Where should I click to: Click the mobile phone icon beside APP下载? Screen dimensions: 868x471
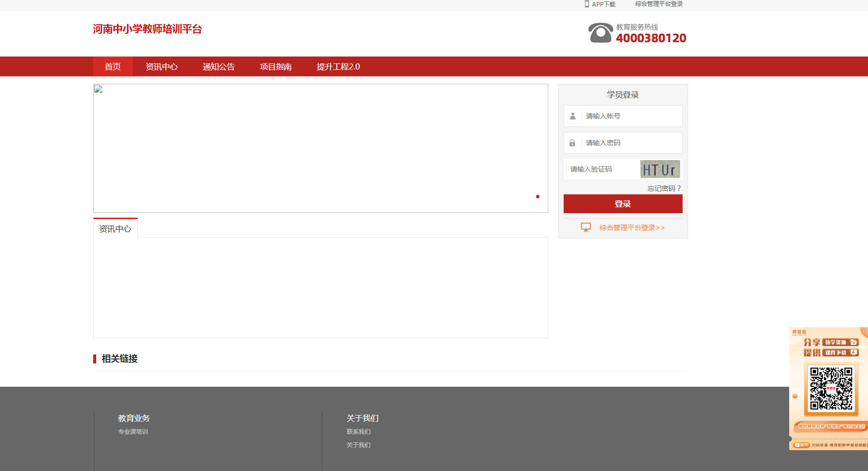click(586, 4)
